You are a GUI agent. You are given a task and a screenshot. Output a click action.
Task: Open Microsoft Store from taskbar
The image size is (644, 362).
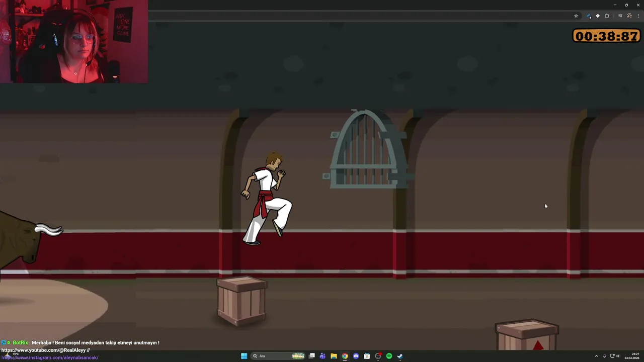tap(367, 356)
